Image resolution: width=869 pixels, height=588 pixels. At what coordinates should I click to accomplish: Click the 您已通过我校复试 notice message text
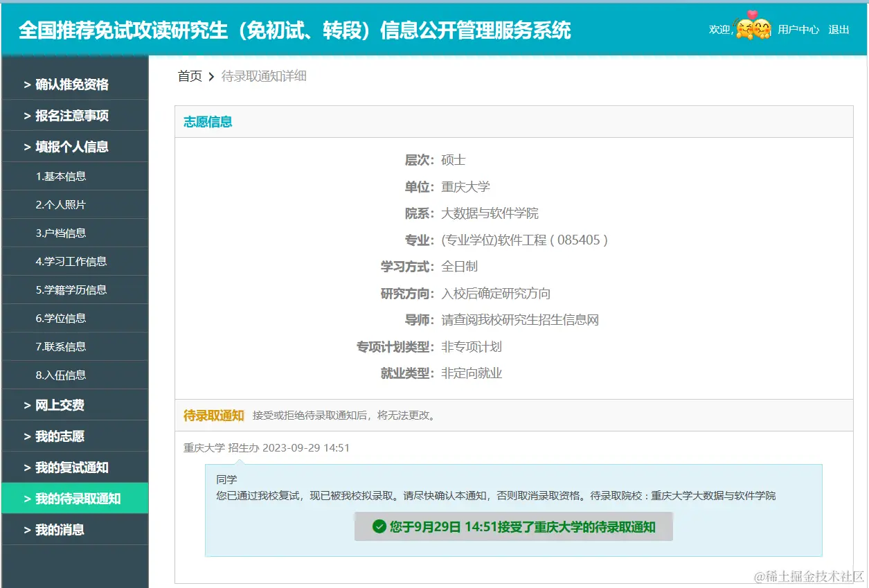click(x=496, y=496)
